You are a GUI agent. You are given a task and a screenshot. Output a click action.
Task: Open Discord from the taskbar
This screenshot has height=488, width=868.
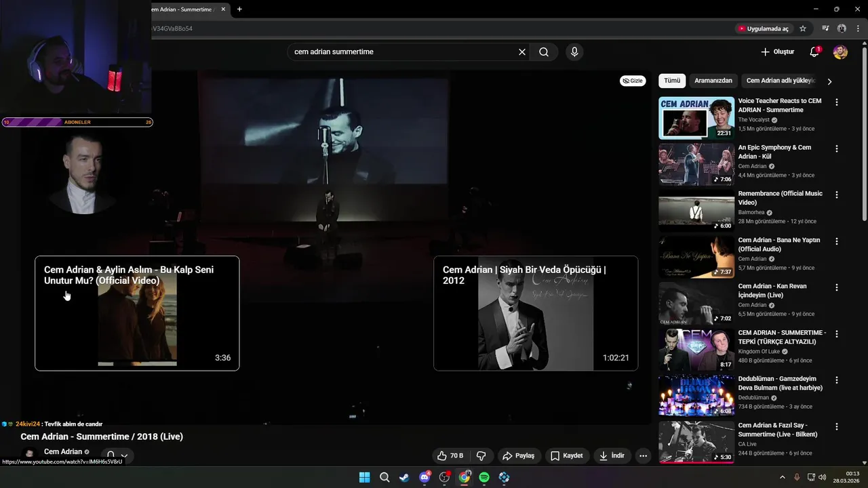click(425, 477)
